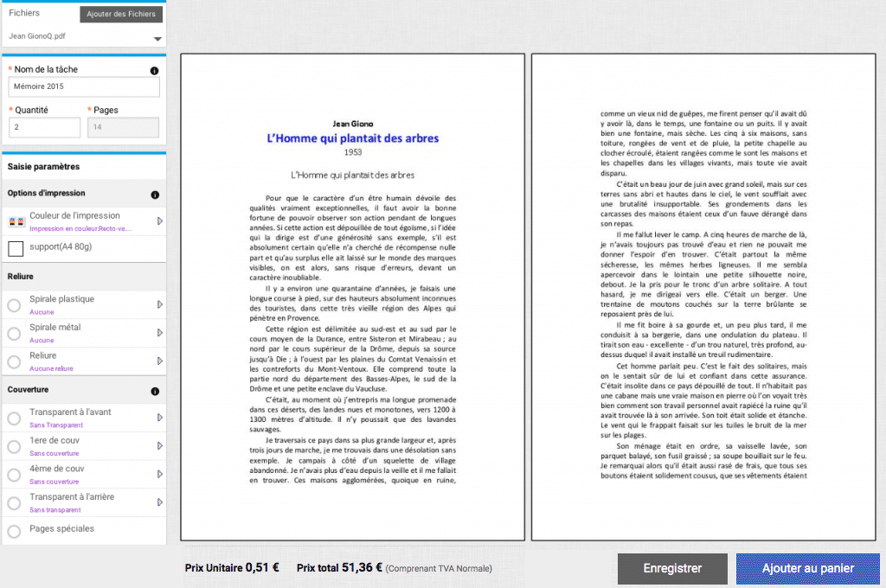Click the Reliure section heading
This screenshot has height=588, width=886.
click(x=21, y=276)
